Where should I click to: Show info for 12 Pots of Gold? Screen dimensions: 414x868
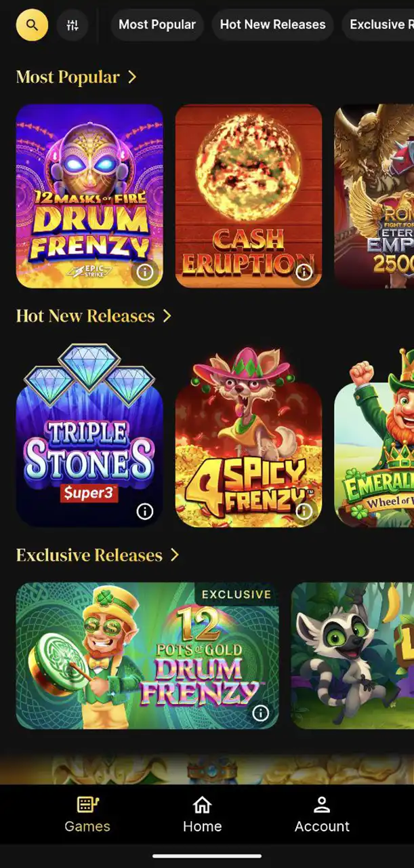(260, 713)
